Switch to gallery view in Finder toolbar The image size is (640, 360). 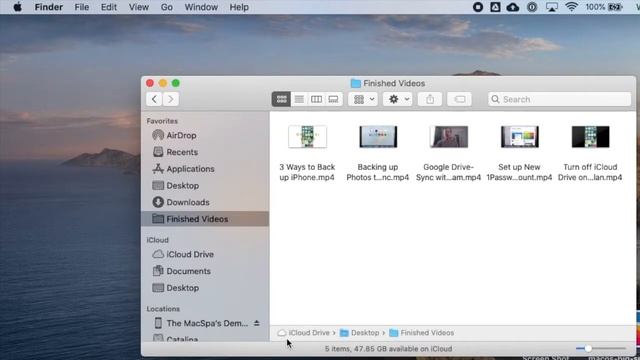click(x=333, y=99)
